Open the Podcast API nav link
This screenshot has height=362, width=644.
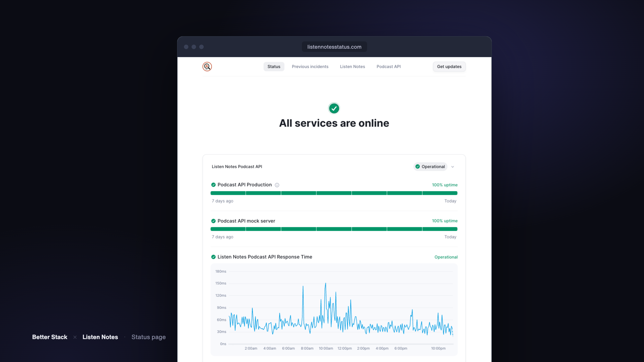click(x=388, y=66)
